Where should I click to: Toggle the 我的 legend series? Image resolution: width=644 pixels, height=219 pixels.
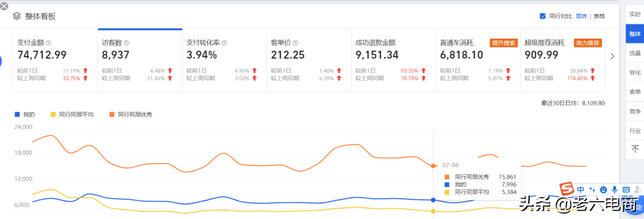(x=24, y=114)
